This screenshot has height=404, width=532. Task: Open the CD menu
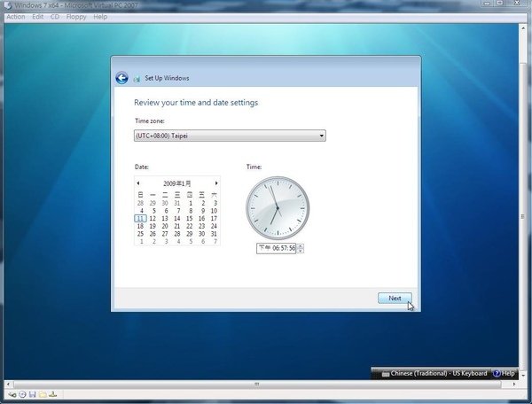click(x=55, y=17)
